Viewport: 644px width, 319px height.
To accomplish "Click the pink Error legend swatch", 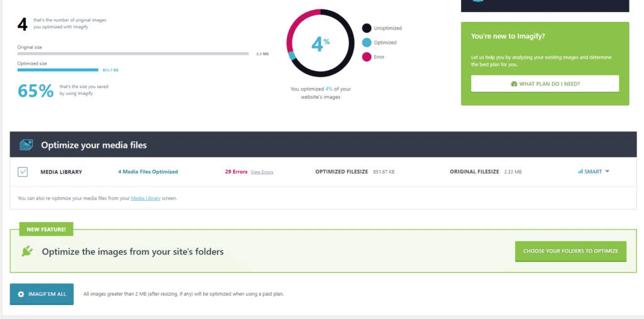I will tap(367, 57).
